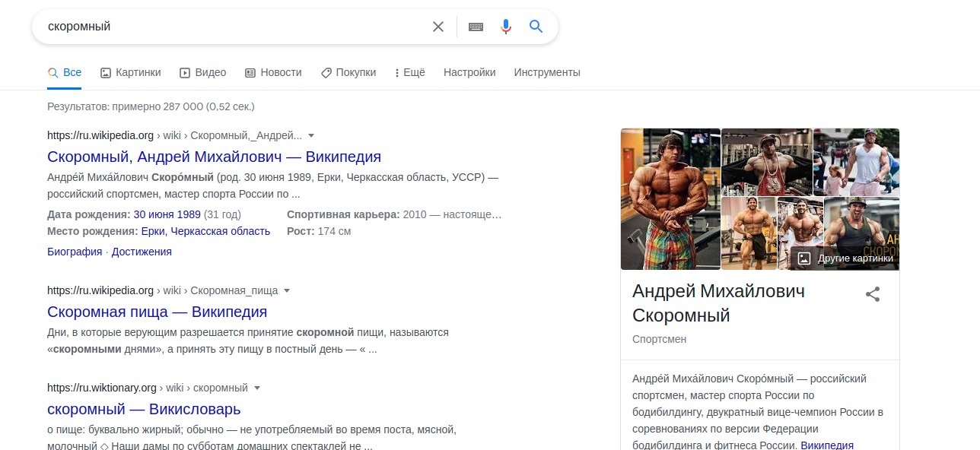
Task: Open top-middle gym photo thumbnail
Action: (766, 162)
